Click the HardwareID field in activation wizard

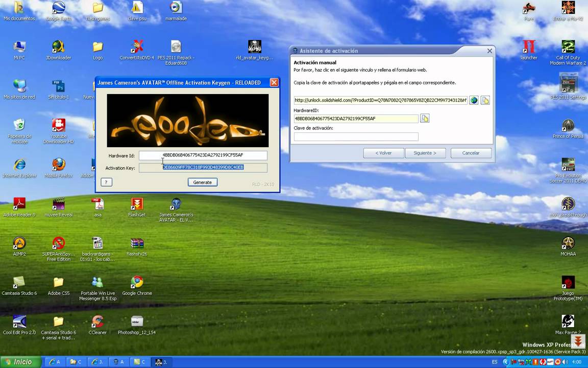(x=356, y=119)
